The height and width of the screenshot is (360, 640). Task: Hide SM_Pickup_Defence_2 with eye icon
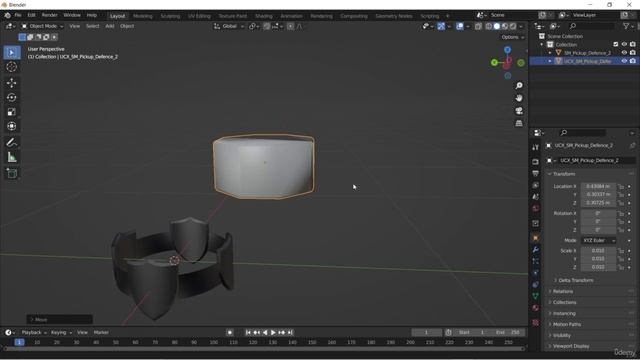point(624,53)
